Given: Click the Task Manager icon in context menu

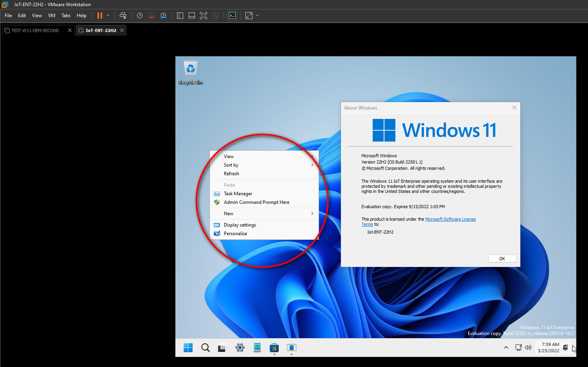Looking at the screenshot, I should point(217,194).
